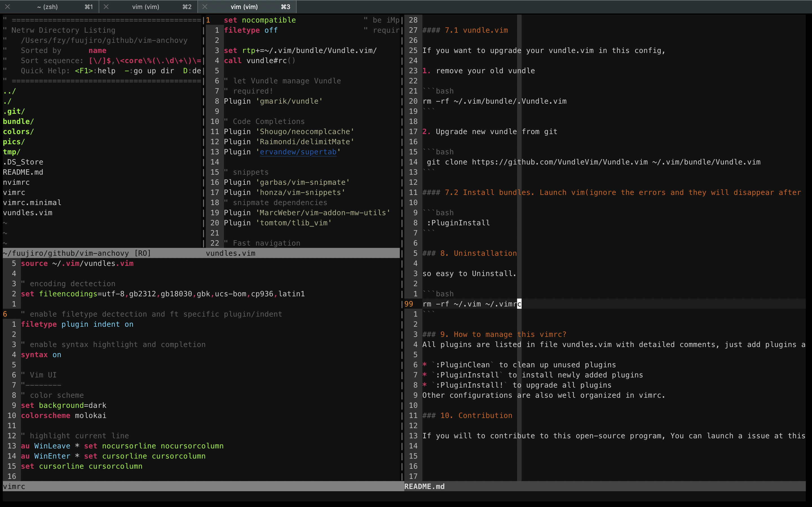
Task: Open the colors/ directory in netrw
Action: pyautogui.click(x=18, y=132)
